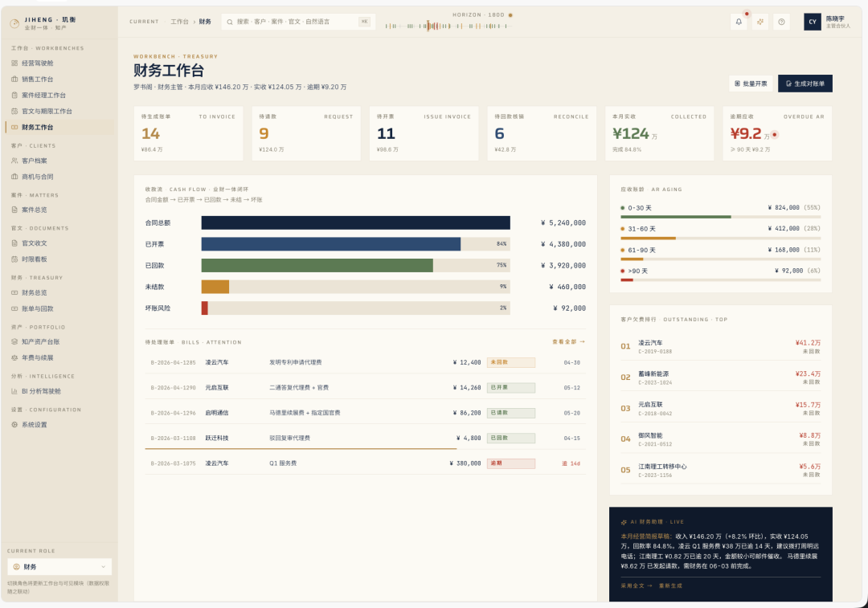The width and height of the screenshot is (868, 608).
Task: Click the layers icon beside 知产资产台账
Action: 14,341
